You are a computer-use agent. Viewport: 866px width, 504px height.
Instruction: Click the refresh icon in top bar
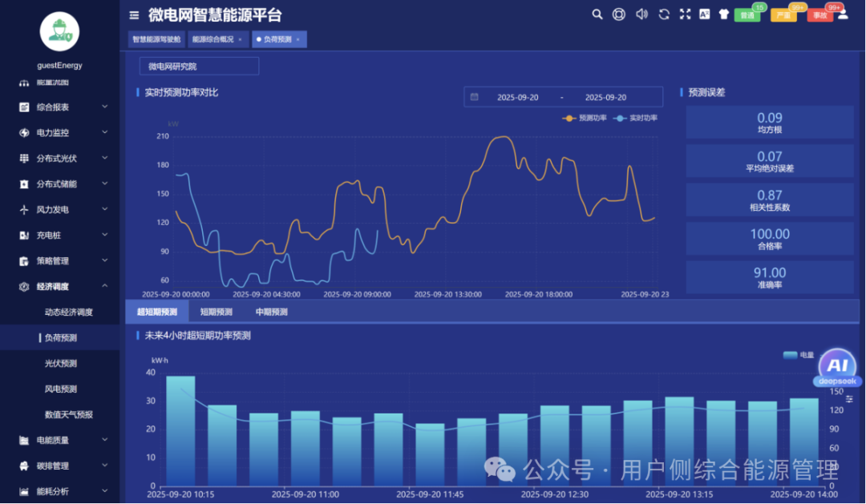click(664, 14)
